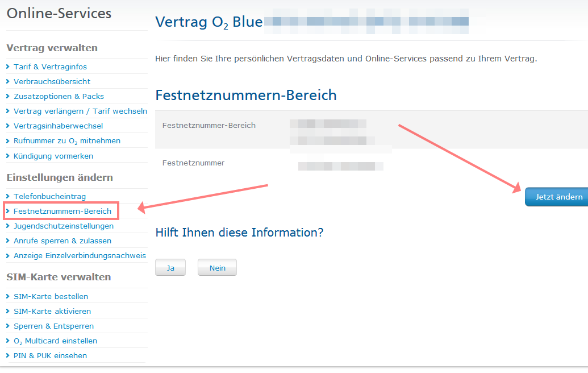Click the Festnetznummer row label
588x373 pixels.
[194, 163]
